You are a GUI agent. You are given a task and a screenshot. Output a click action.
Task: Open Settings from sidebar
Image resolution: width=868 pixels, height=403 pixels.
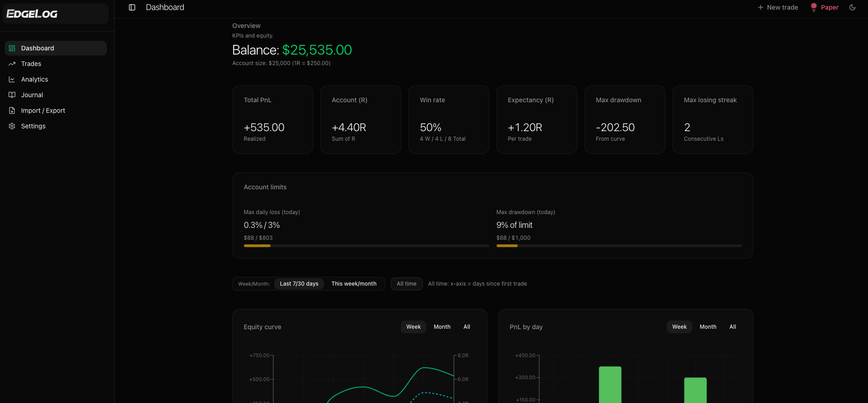55,126
